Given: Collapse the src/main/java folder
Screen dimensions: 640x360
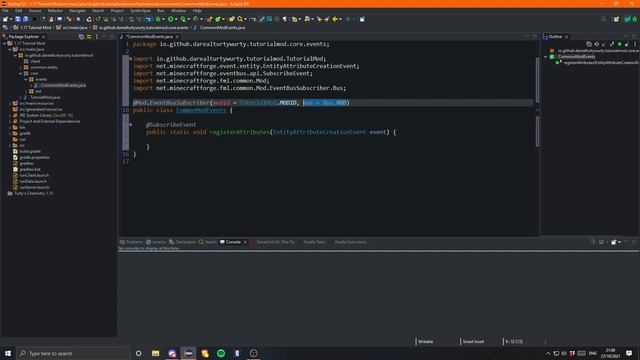Looking at the screenshot, I should 10,49.
